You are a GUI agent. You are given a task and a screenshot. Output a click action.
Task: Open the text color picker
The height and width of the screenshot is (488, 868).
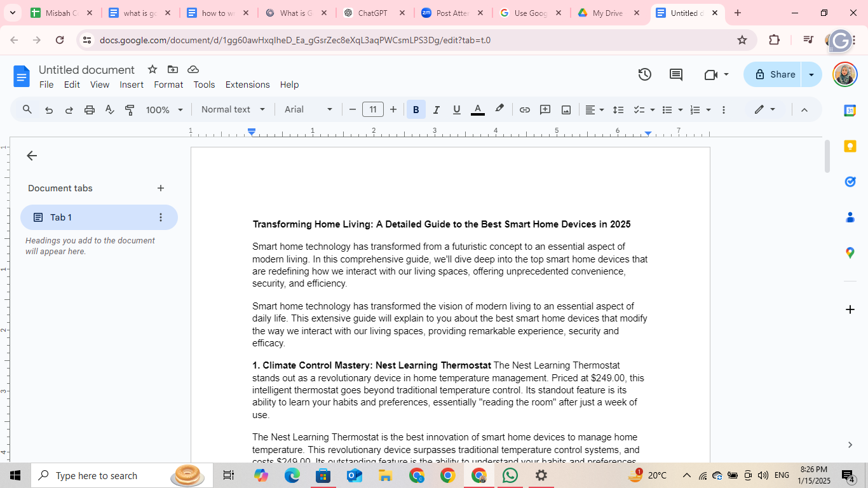478,110
